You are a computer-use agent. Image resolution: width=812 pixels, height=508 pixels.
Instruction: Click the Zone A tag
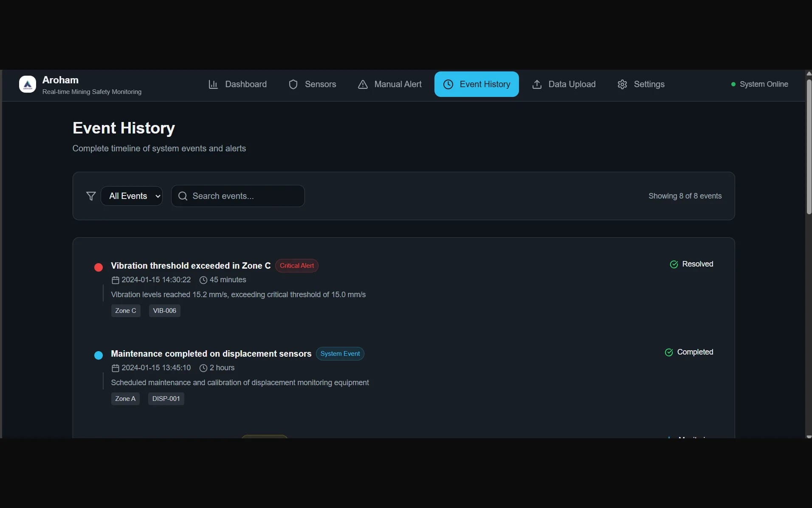(125, 399)
